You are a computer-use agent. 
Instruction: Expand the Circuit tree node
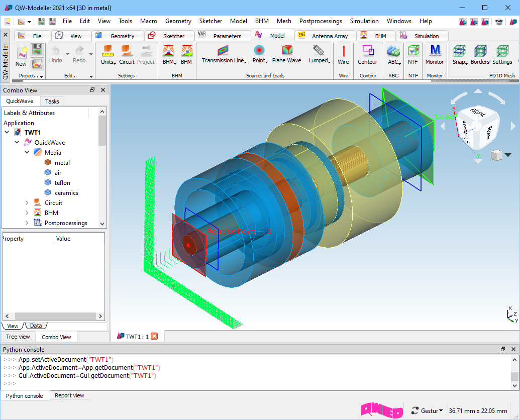click(27, 202)
